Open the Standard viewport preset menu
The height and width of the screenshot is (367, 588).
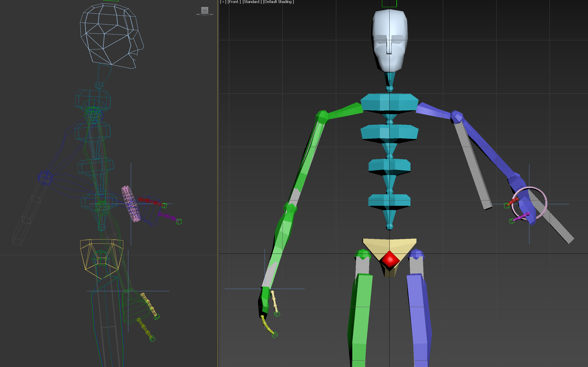[x=252, y=2]
